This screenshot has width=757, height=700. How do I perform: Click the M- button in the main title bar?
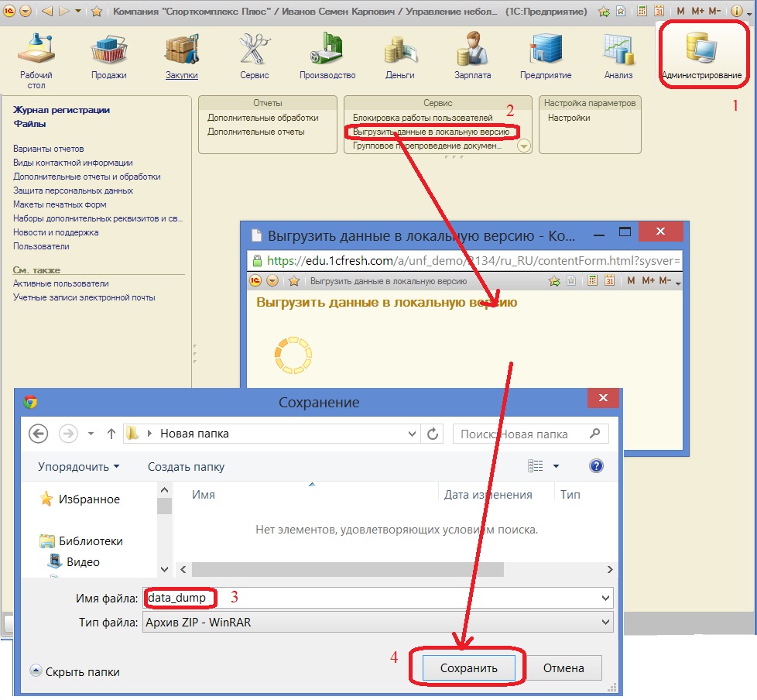point(715,11)
